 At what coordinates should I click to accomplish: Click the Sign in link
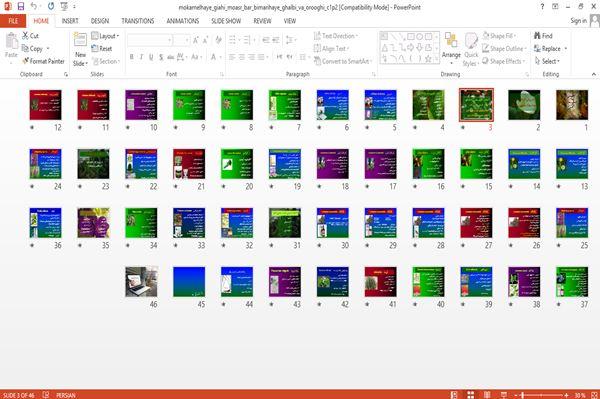click(578, 21)
